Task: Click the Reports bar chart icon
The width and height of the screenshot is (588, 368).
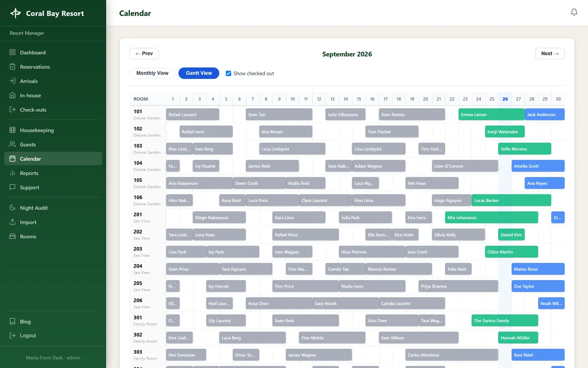Action: point(12,173)
